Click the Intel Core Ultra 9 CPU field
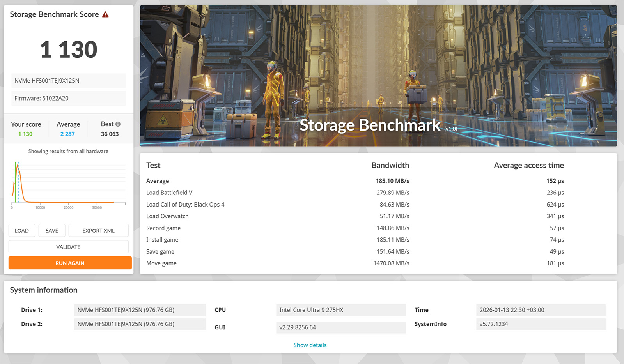 [340, 310]
